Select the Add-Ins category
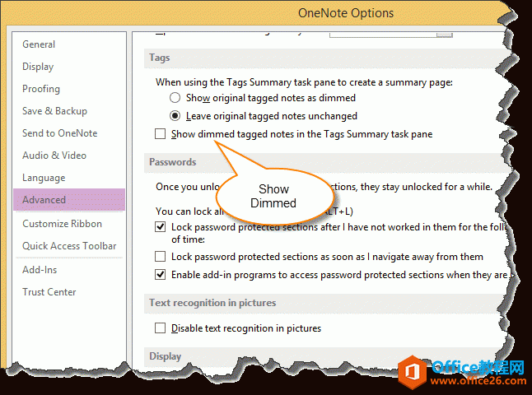Image resolution: width=532 pixels, height=395 pixels. pos(40,270)
